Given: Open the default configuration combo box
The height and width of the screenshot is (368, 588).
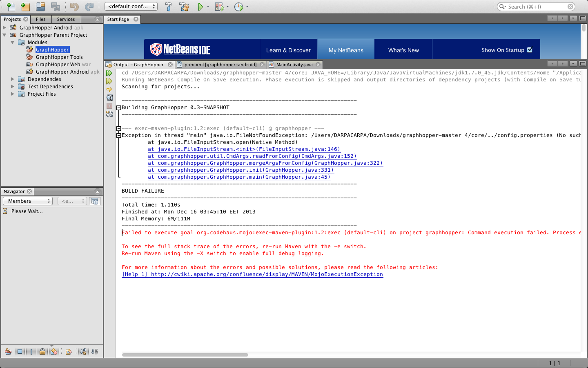Looking at the screenshot, I should coord(131,7).
